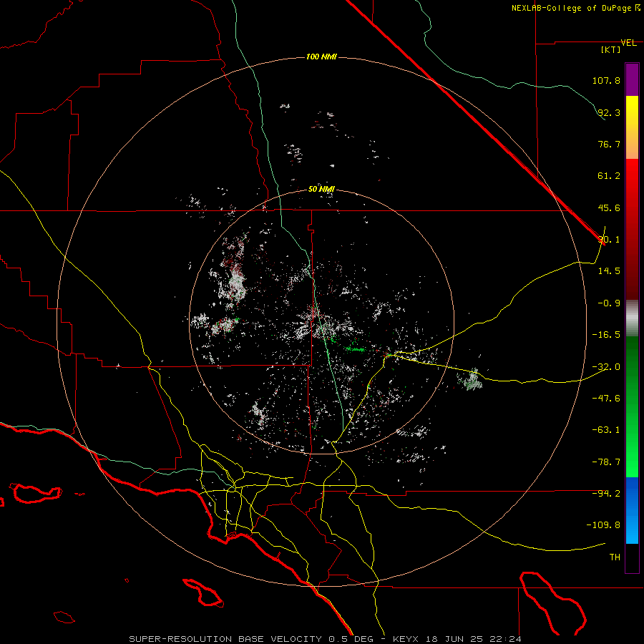Click the isolated echo cluster east of the 50 NMI ring

click(472, 379)
